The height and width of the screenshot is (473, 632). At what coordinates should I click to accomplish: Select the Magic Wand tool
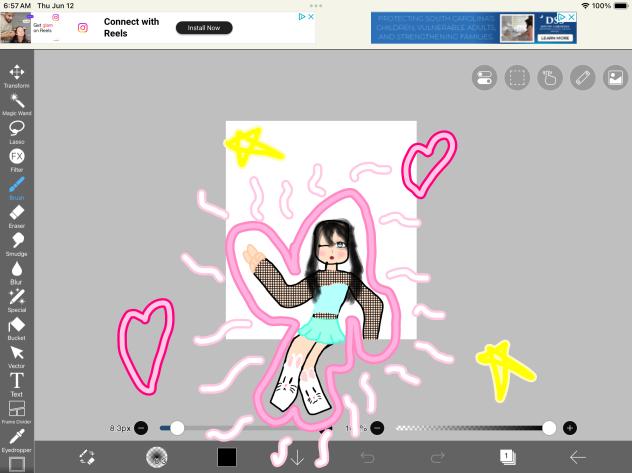17,104
